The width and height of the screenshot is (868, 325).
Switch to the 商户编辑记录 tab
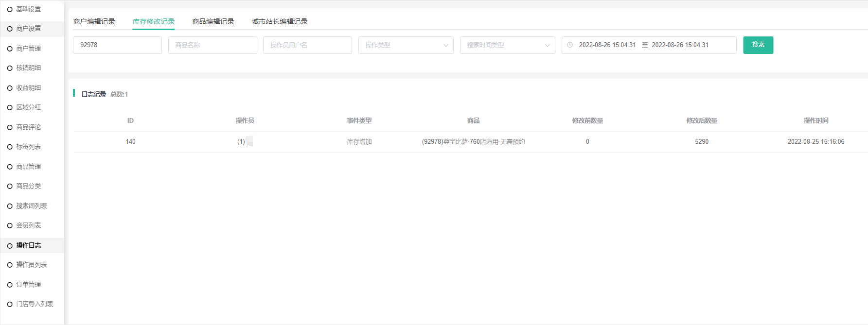click(x=94, y=21)
